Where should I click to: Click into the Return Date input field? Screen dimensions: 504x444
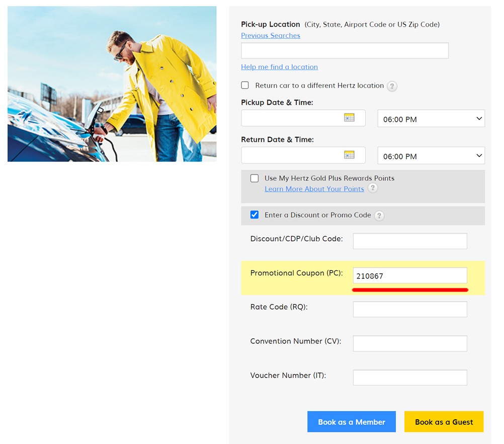(x=303, y=155)
